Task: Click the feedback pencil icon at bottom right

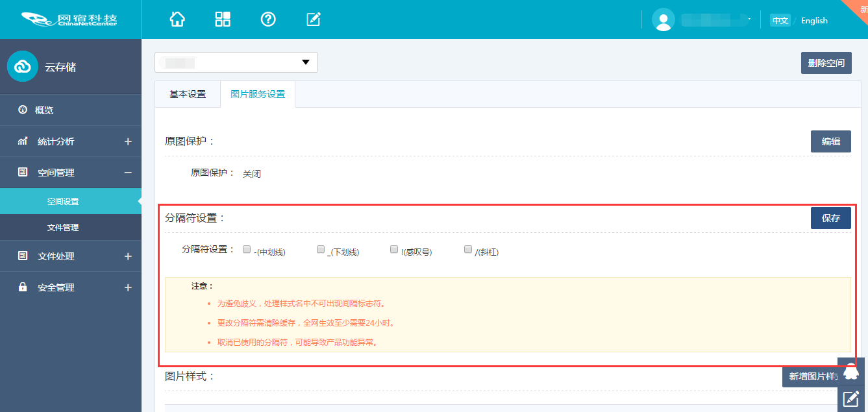Action: [851, 398]
